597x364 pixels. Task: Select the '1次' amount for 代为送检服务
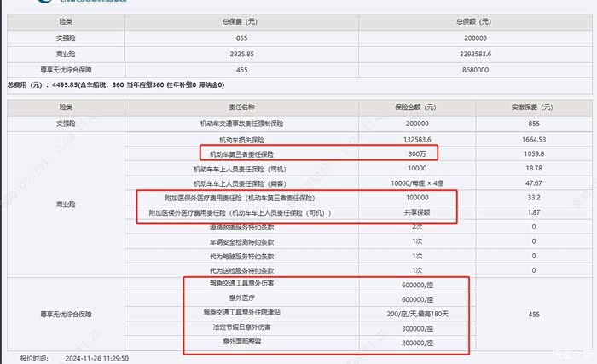(417, 270)
